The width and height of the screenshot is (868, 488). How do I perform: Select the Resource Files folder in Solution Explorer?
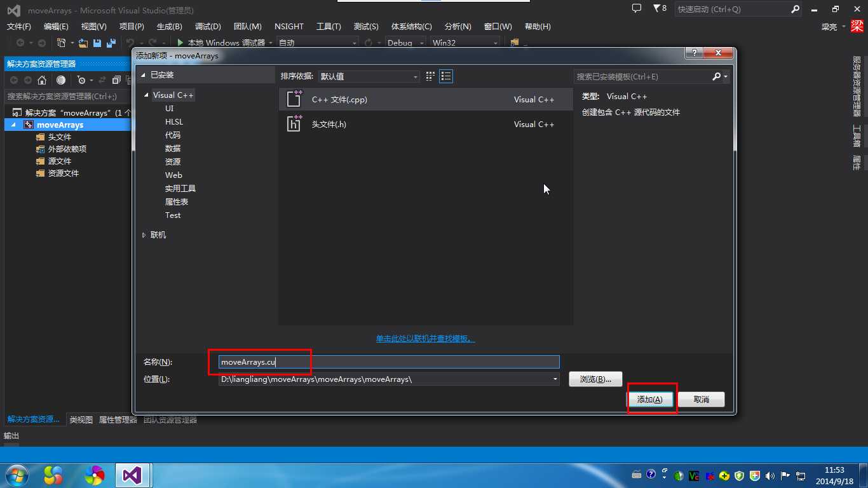pyautogui.click(x=64, y=173)
